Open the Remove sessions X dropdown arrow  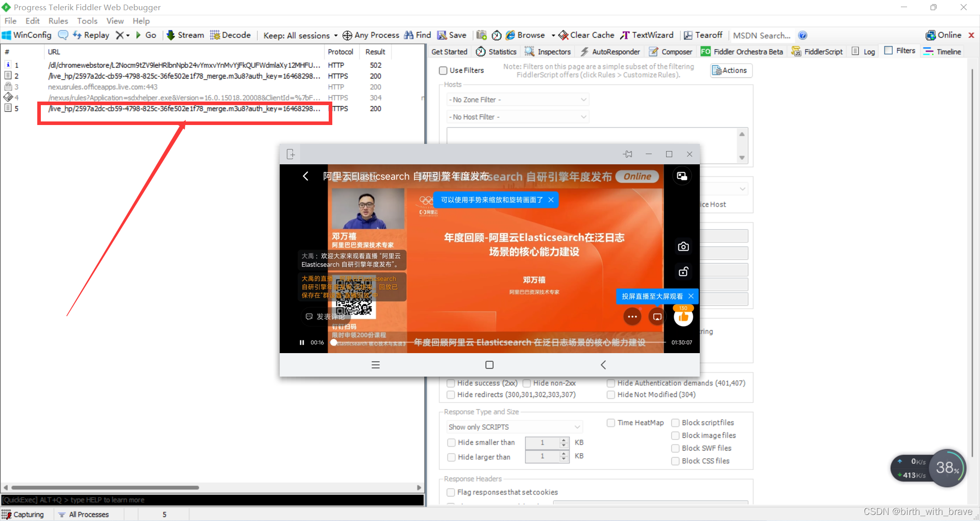(x=128, y=35)
